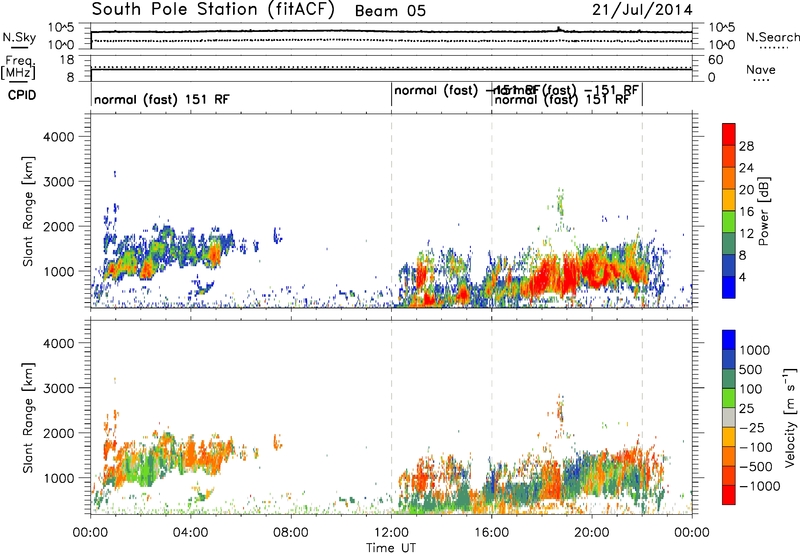Viewport: 800px width, 554px height.
Task: Select the −500 to −100 orange velocity colorbar segment
Action: click(729, 456)
